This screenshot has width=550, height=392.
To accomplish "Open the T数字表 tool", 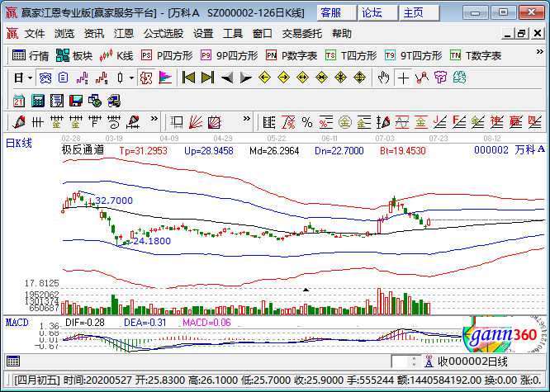I will pyautogui.click(x=476, y=55).
